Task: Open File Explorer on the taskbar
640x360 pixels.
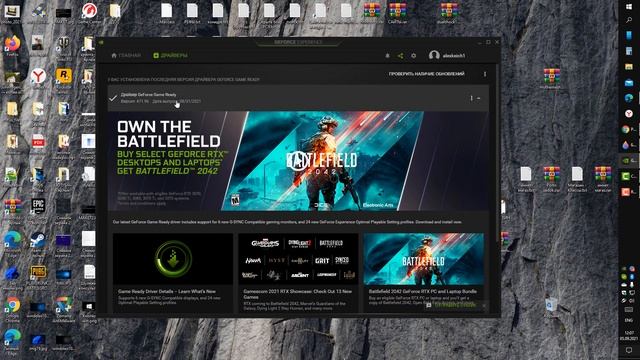Action: (x=629, y=67)
